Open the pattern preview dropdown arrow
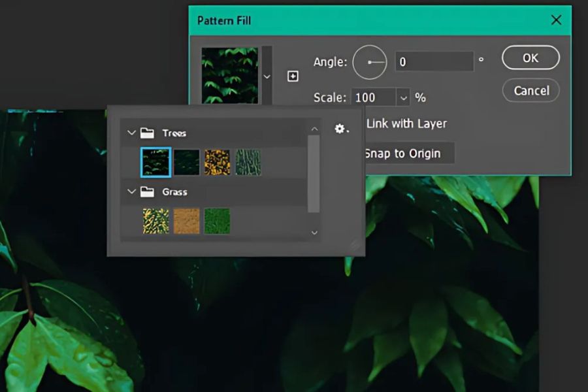The width and height of the screenshot is (588, 392). [x=267, y=76]
